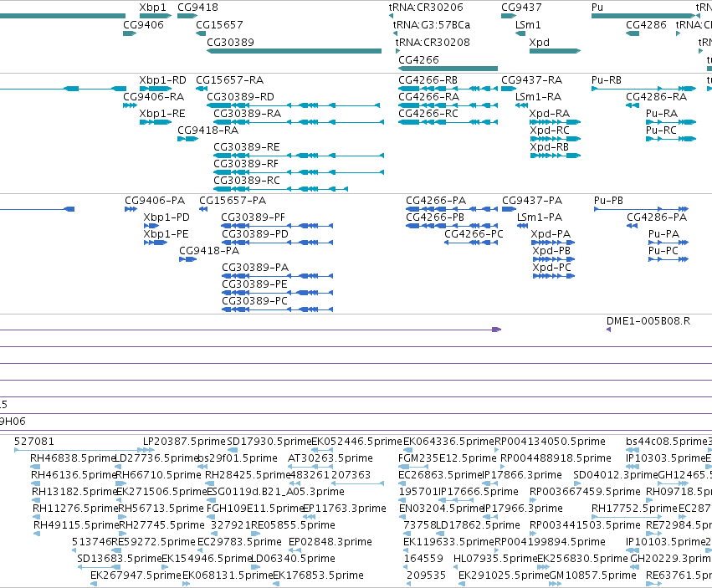The image size is (712, 588).
Task: Open the CG30389-PE protein label
Action: click(254, 284)
